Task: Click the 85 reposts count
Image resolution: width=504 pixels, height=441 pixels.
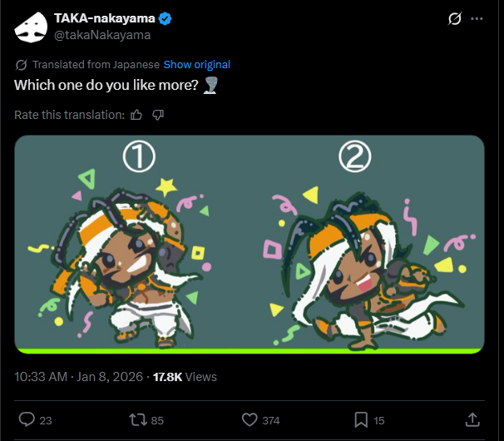Action: point(156,420)
